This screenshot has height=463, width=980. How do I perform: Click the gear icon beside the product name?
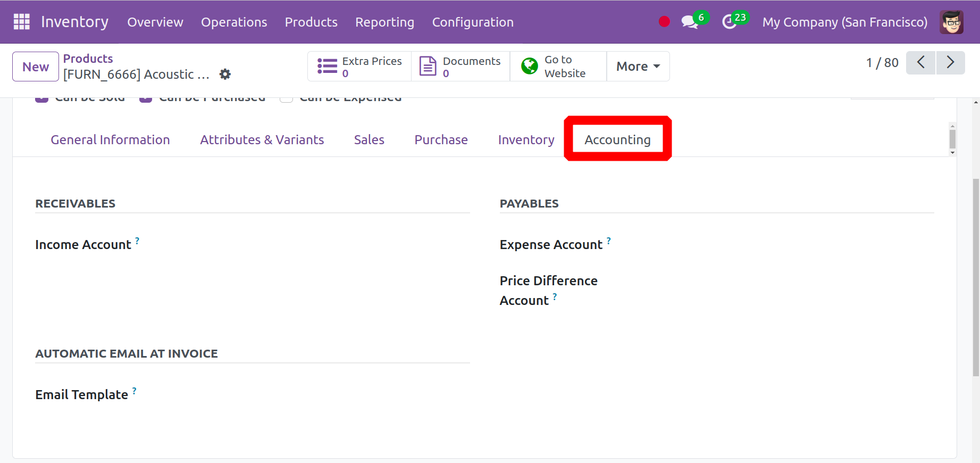coord(225,74)
